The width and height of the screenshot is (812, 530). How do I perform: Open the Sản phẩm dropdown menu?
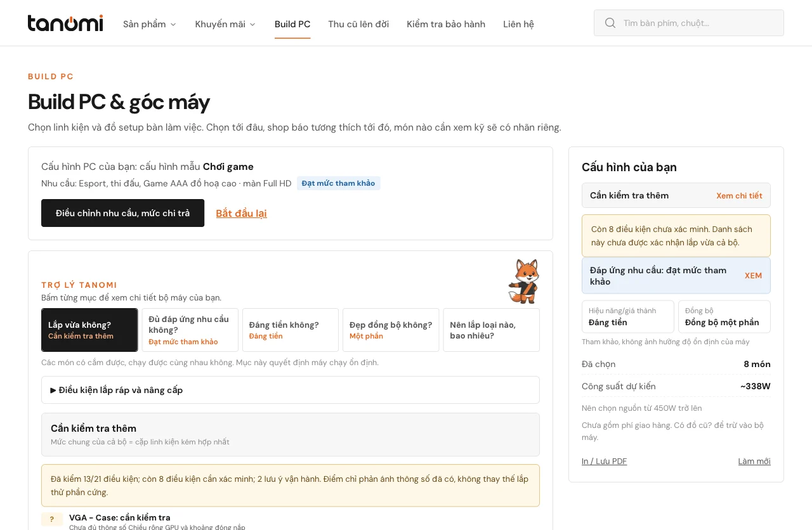[150, 24]
